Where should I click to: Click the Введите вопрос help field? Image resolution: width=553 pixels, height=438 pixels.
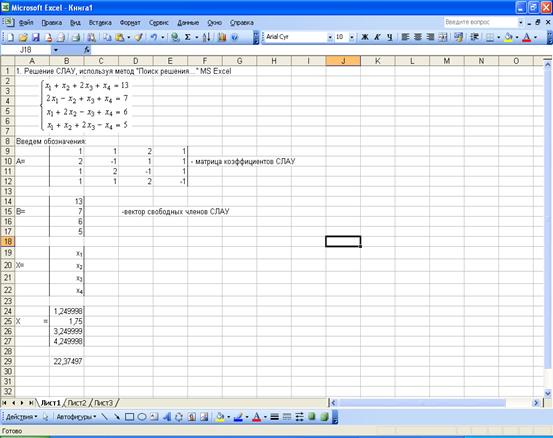480,22
